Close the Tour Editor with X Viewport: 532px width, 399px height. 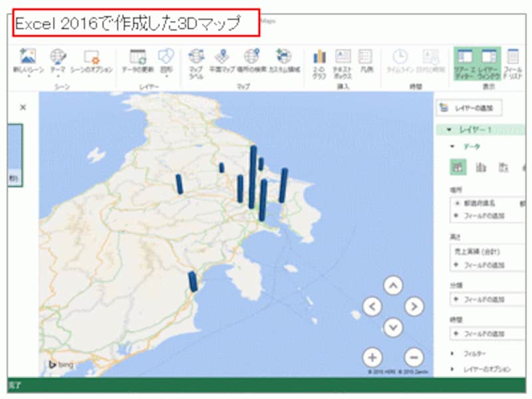click(23, 108)
